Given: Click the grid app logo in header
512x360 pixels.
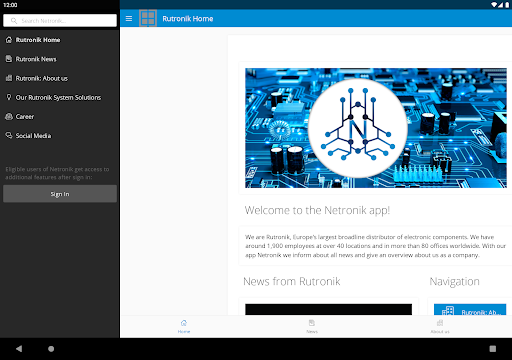Looking at the screenshot, I should click(148, 18).
